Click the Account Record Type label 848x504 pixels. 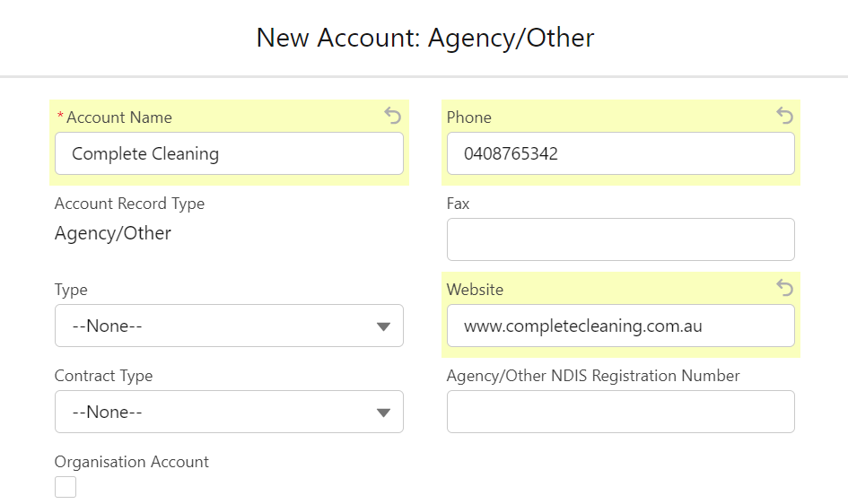coord(129,204)
